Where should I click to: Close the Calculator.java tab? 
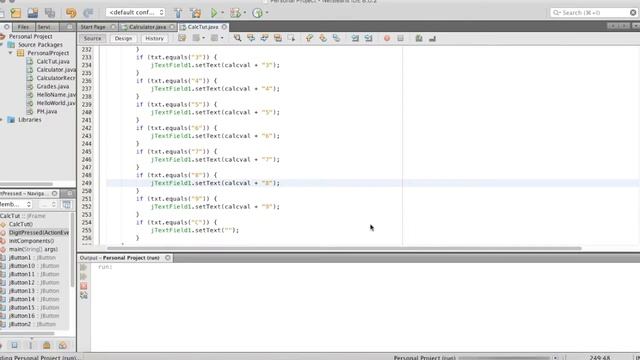click(172, 27)
